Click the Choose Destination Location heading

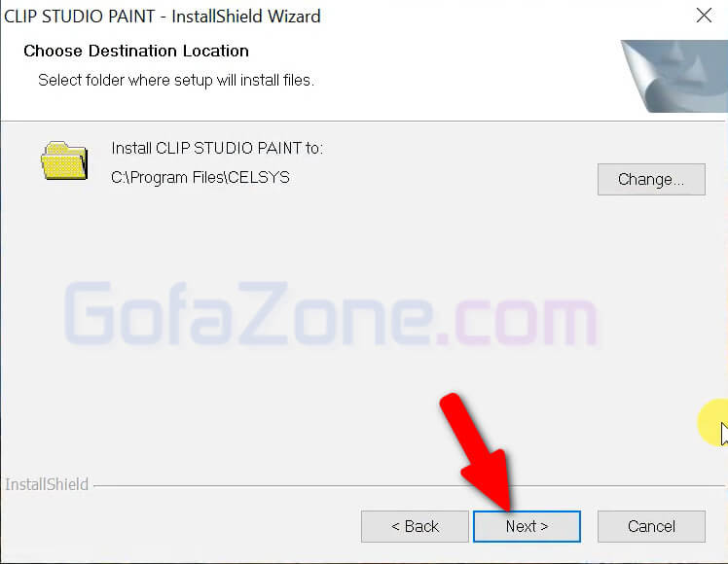[x=136, y=51]
